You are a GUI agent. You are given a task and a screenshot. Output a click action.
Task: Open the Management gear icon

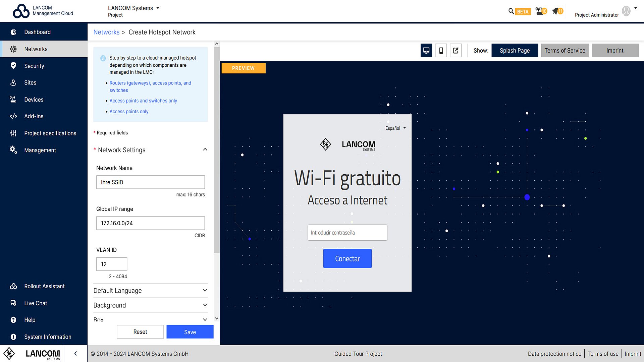point(13,150)
